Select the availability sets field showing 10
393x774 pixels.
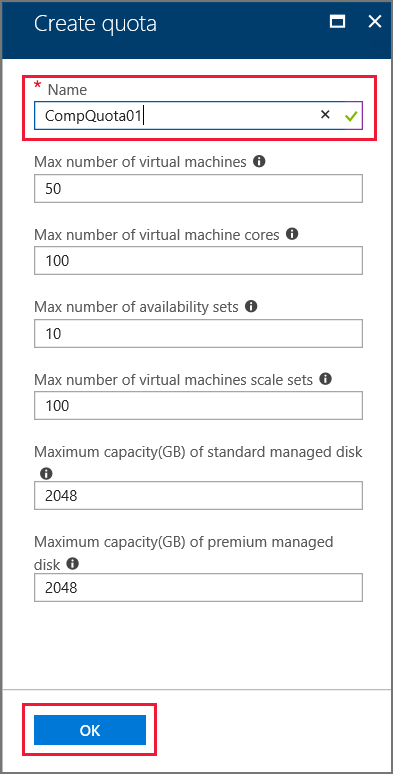point(198,333)
